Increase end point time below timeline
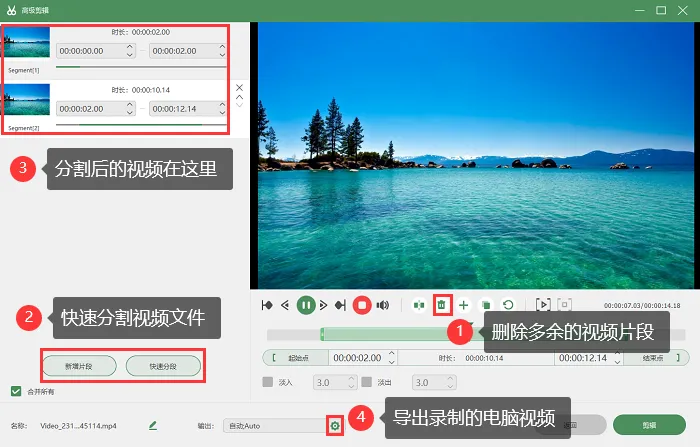The image size is (700, 447). click(x=617, y=354)
